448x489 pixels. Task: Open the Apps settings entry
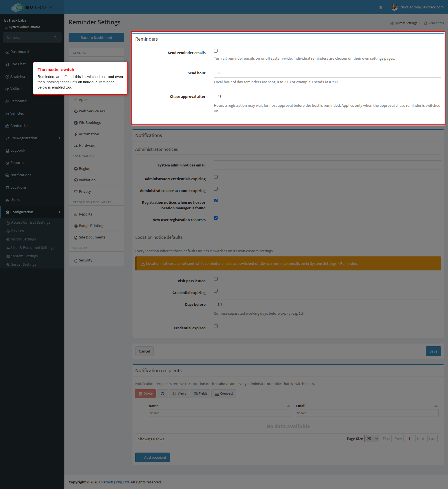point(96,99)
